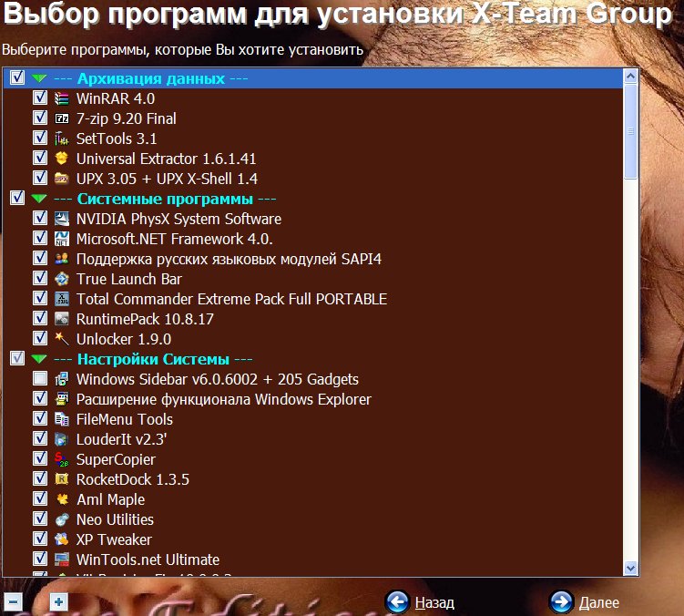Uncheck the XP Tweaker checkbox
684x616 pixels.
coord(40,539)
